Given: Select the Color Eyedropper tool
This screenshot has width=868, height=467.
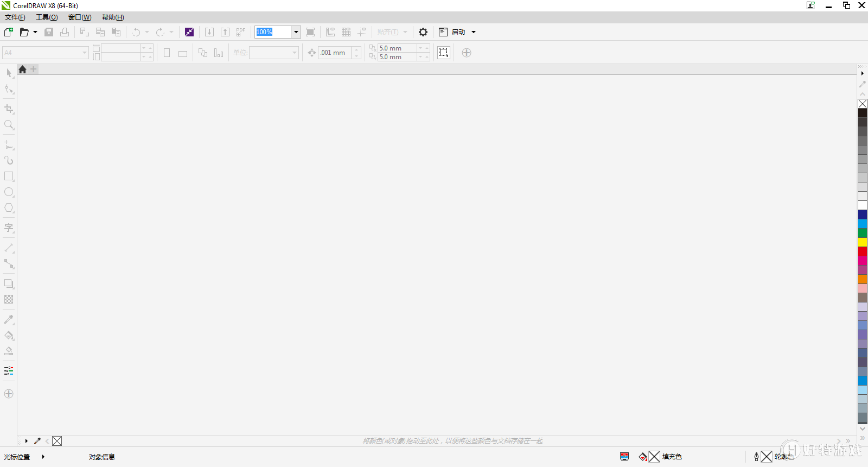Looking at the screenshot, I should coord(9,320).
